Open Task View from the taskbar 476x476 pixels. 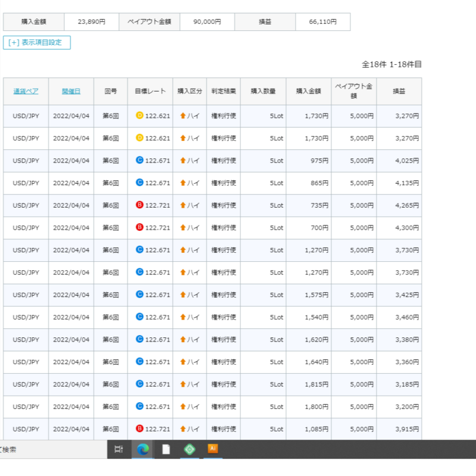point(118,449)
